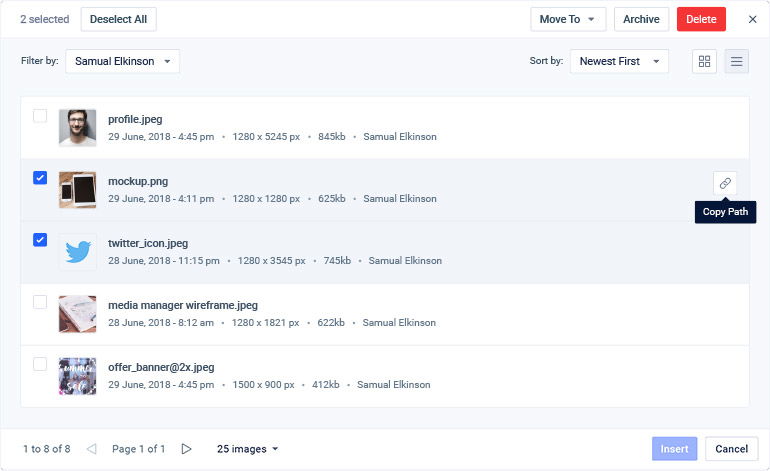
Task: Open the profile.jpeg thumbnail
Action: pos(78,128)
